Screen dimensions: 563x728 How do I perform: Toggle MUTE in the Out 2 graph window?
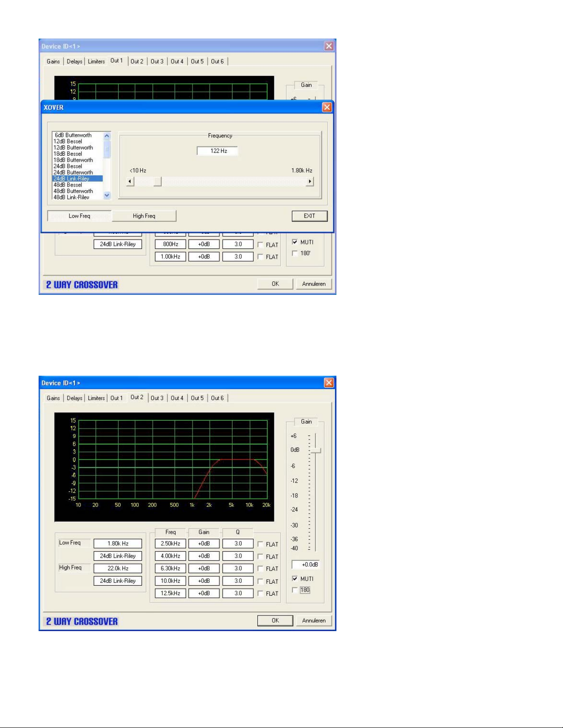(x=295, y=579)
